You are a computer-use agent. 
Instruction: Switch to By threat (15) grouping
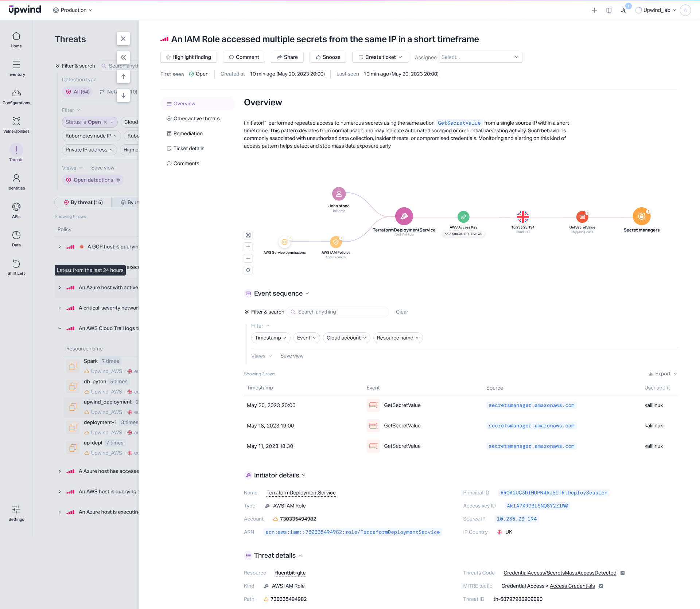point(83,203)
